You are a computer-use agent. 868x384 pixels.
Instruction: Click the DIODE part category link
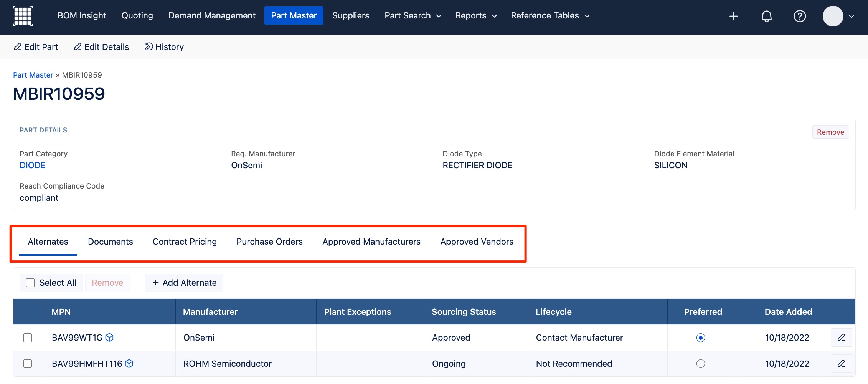tap(33, 166)
